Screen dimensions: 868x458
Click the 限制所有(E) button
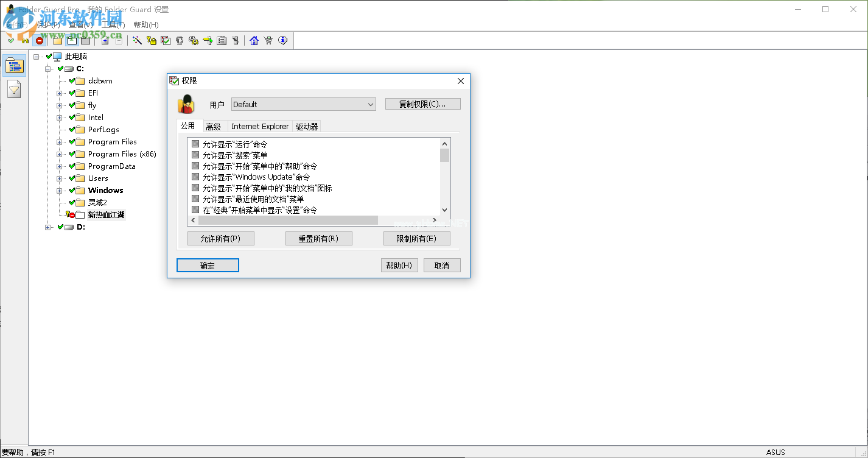pos(416,238)
